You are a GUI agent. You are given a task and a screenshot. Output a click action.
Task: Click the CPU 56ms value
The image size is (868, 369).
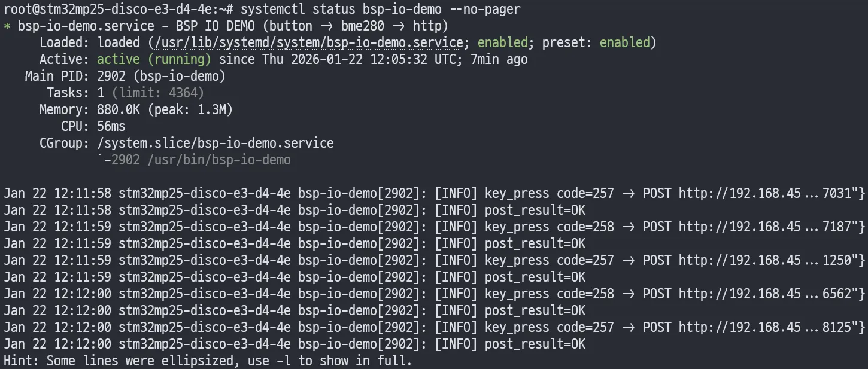[111, 127]
